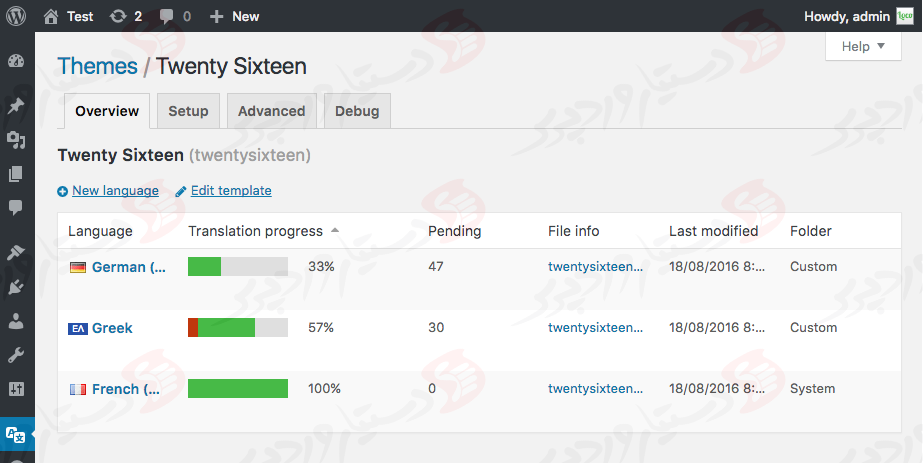The image size is (923, 463).
Task: Open Users from the sidebar
Action: 16,321
